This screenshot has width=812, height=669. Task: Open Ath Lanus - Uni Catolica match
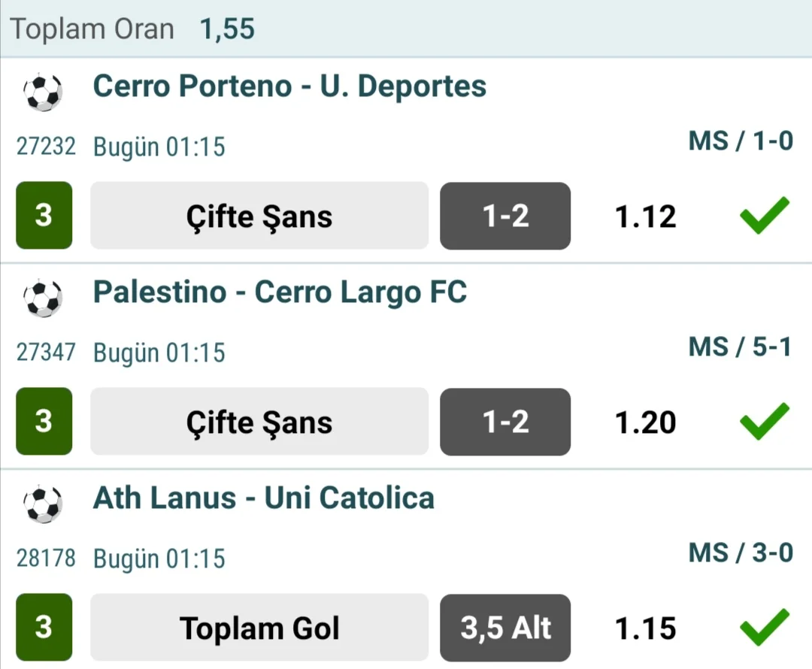263,498
